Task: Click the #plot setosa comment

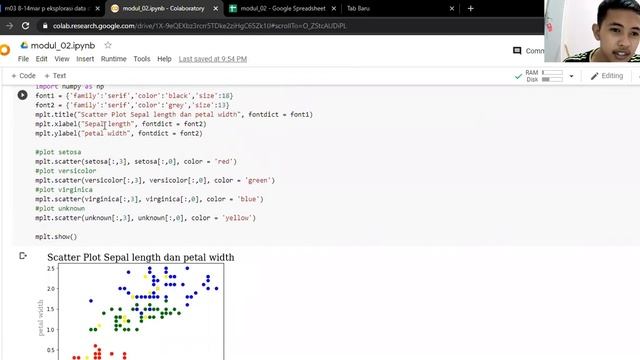Action: (x=58, y=152)
